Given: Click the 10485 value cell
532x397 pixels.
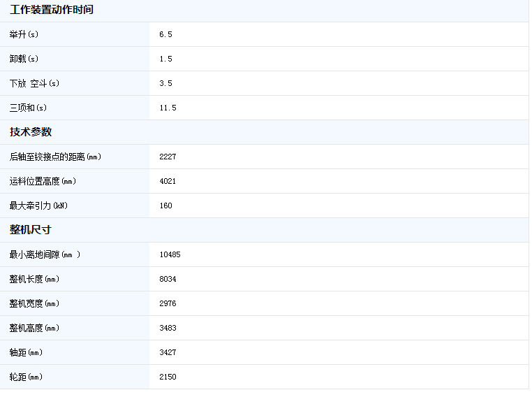Looking at the screenshot, I should click(x=170, y=254).
